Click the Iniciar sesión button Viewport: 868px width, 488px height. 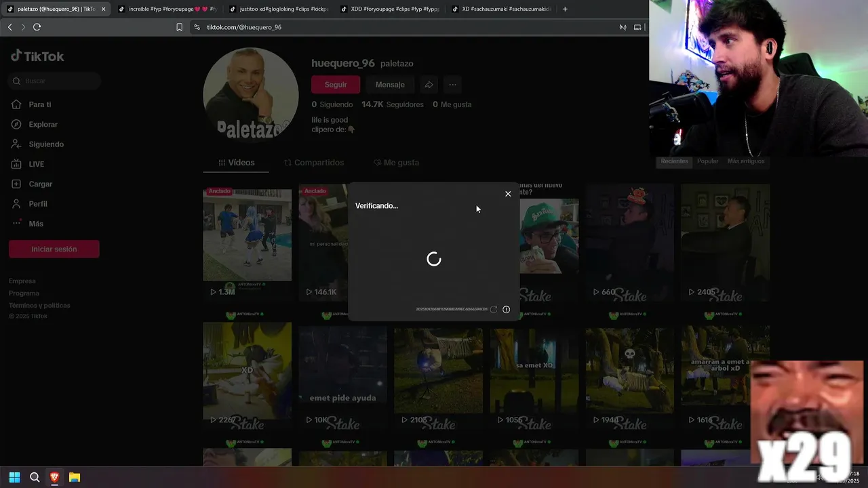tap(54, 249)
